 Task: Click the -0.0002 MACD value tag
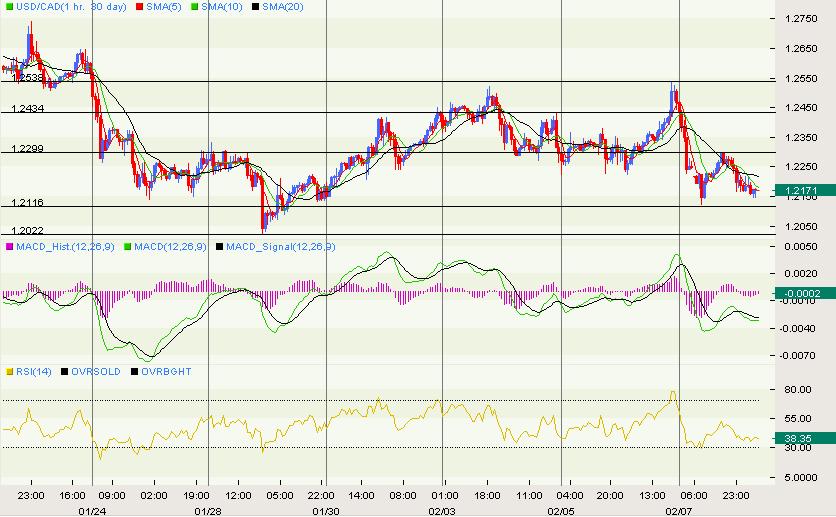click(x=805, y=293)
